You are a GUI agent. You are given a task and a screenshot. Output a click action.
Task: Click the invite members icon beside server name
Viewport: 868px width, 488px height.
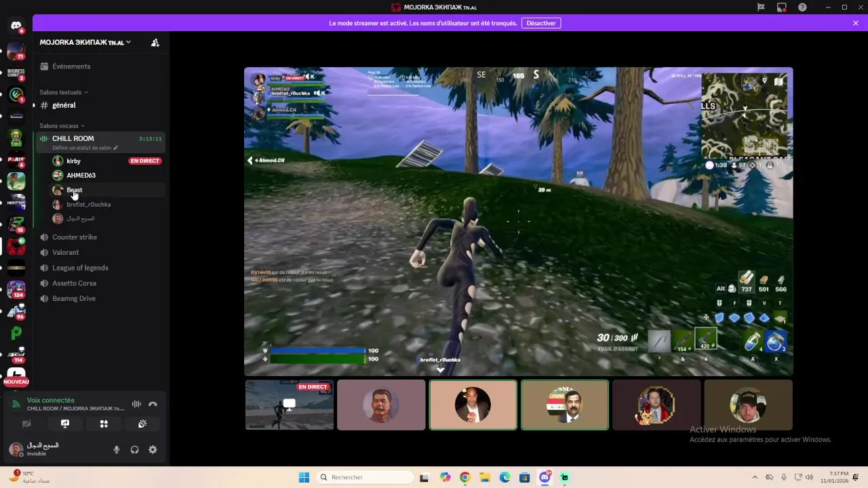pos(155,42)
